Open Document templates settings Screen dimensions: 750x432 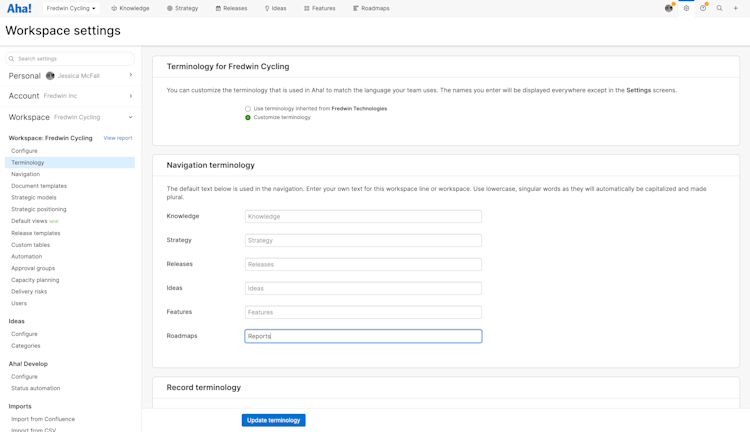(39, 186)
